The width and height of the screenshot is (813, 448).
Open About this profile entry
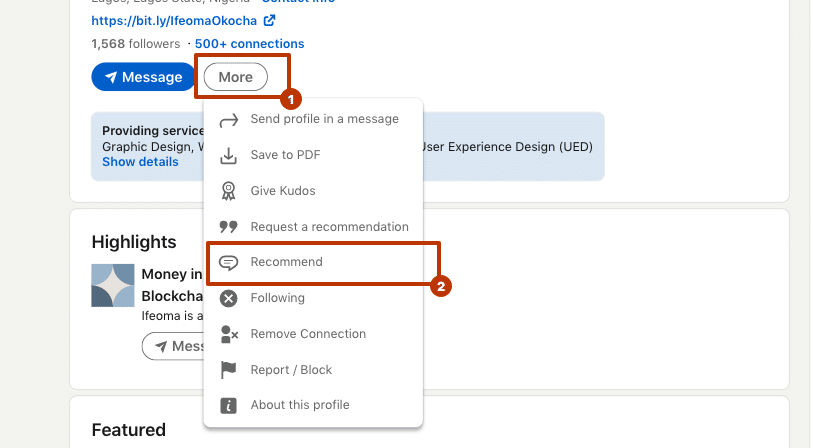[x=313, y=405]
